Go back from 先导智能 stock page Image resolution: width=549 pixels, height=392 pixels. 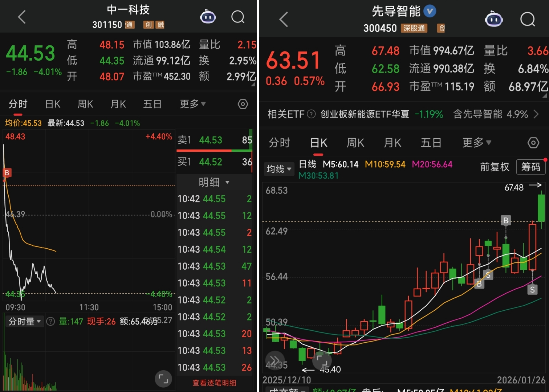284,19
